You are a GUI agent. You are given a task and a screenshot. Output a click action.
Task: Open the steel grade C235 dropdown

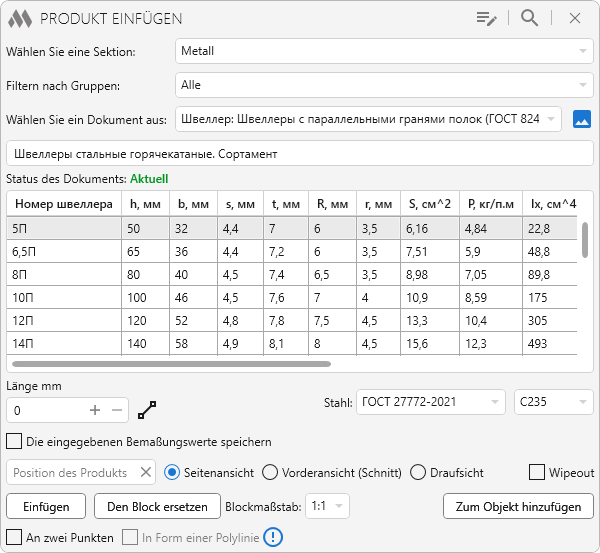[553, 402]
